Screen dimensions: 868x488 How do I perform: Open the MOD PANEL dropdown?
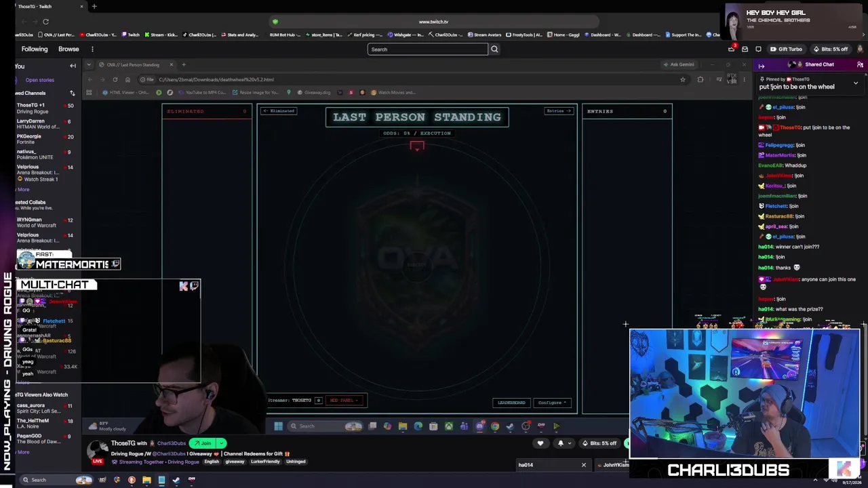pos(344,401)
